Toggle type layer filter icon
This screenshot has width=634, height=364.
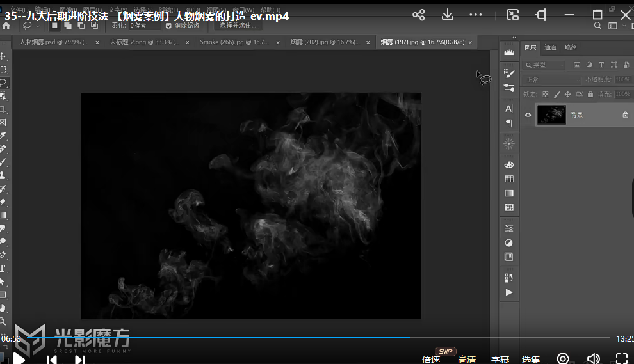click(601, 65)
